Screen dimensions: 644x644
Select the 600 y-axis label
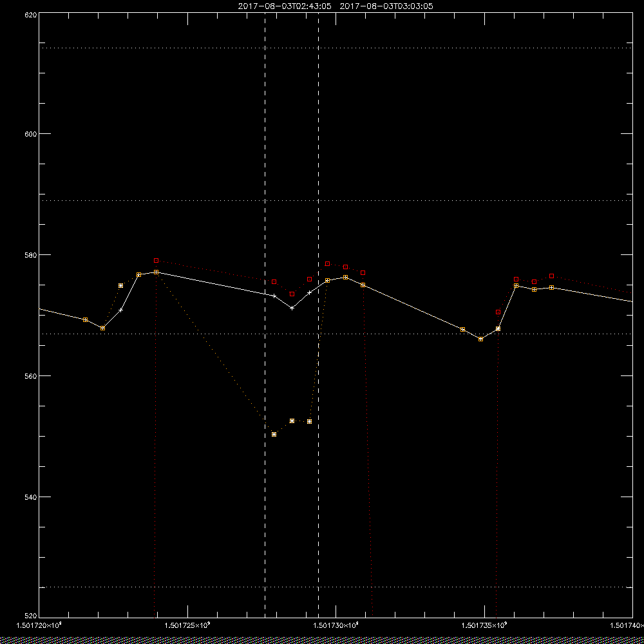(31, 134)
